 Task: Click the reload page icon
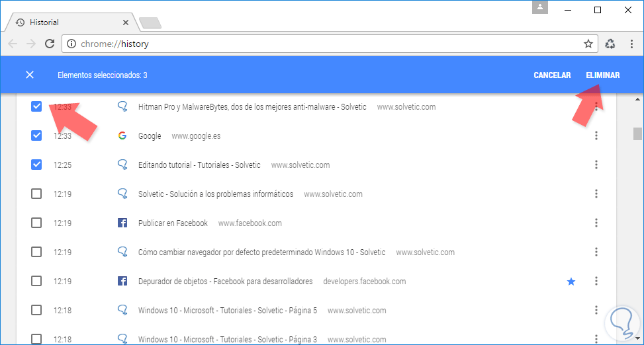click(x=50, y=44)
